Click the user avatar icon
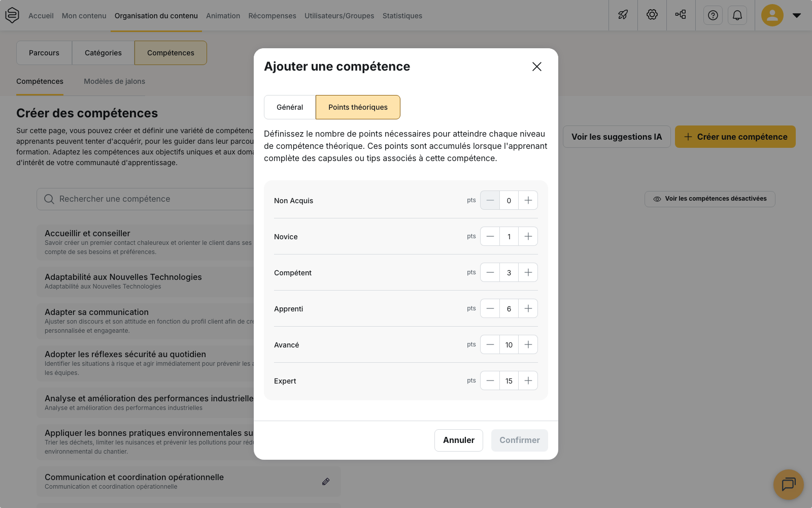The image size is (812, 508). [772, 15]
